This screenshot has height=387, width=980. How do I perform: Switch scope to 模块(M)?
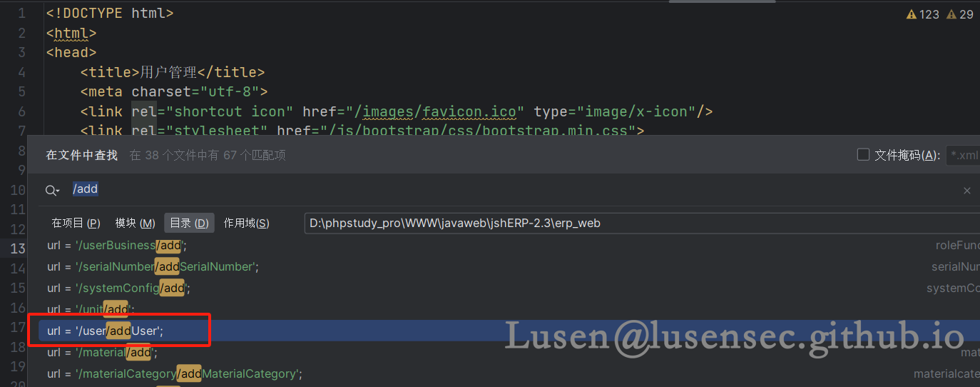pos(135,223)
